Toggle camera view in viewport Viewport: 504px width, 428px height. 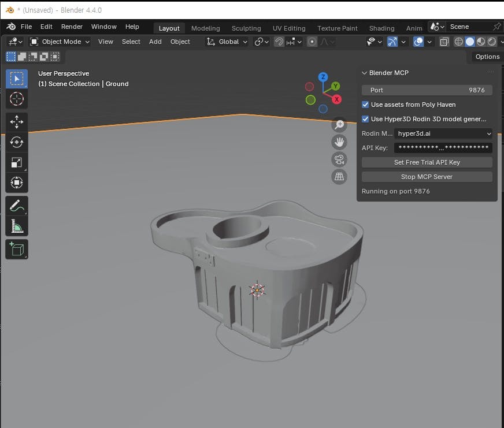click(339, 159)
